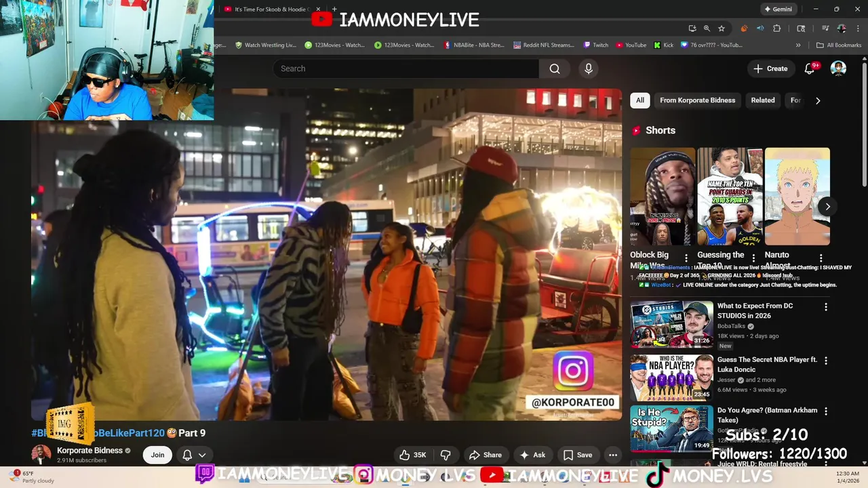This screenshot has height=488, width=868.
Task: Save the video to a playlist
Action: click(578, 455)
